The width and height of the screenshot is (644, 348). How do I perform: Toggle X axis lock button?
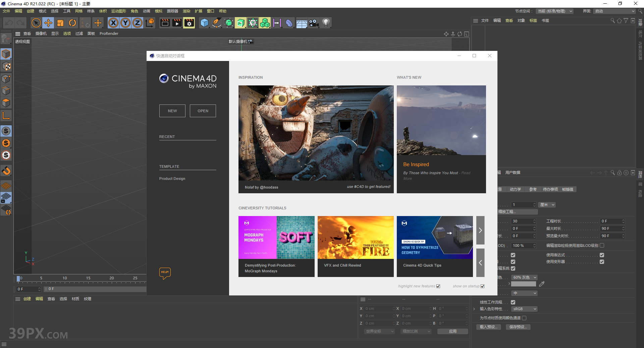[113, 23]
